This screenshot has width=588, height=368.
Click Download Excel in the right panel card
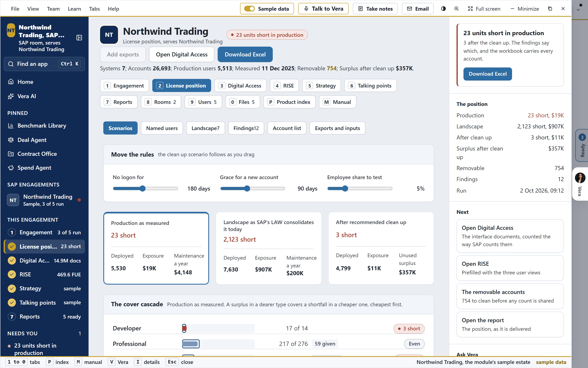487,74
